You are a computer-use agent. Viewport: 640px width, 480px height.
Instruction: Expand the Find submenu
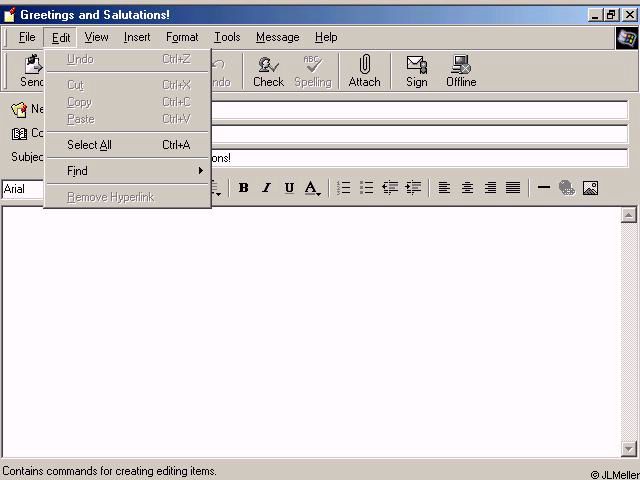click(128, 171)
